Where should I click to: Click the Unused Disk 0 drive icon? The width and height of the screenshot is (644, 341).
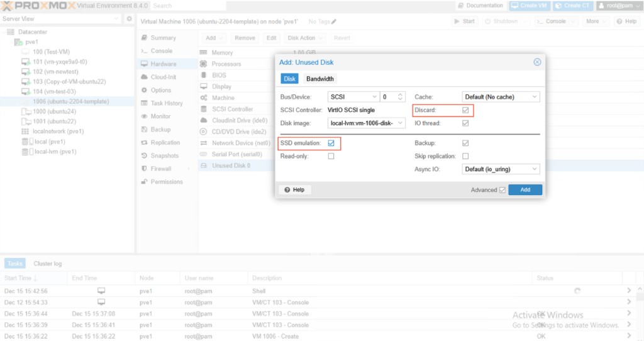click(203, 165)
